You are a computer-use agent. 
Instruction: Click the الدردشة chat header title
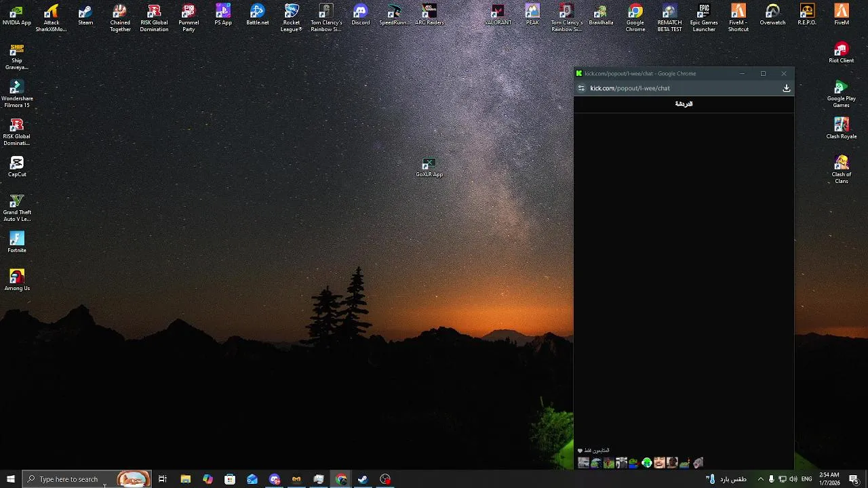pos(684,104)
